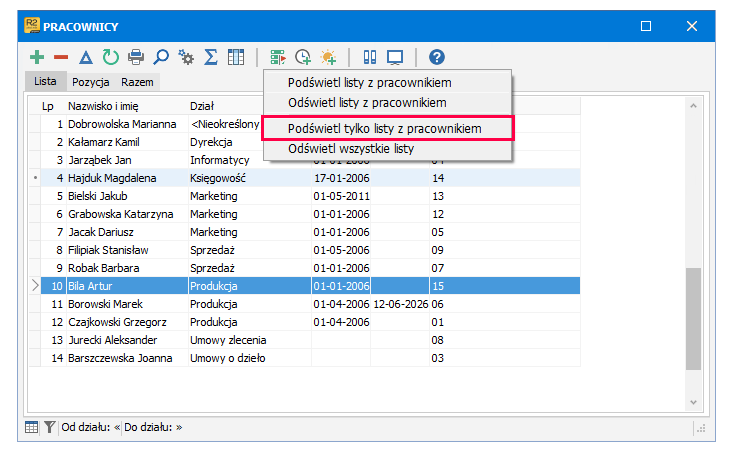
Task: Choose Podświetl listy z pracownikiem
Action: [x=387, y=82]
